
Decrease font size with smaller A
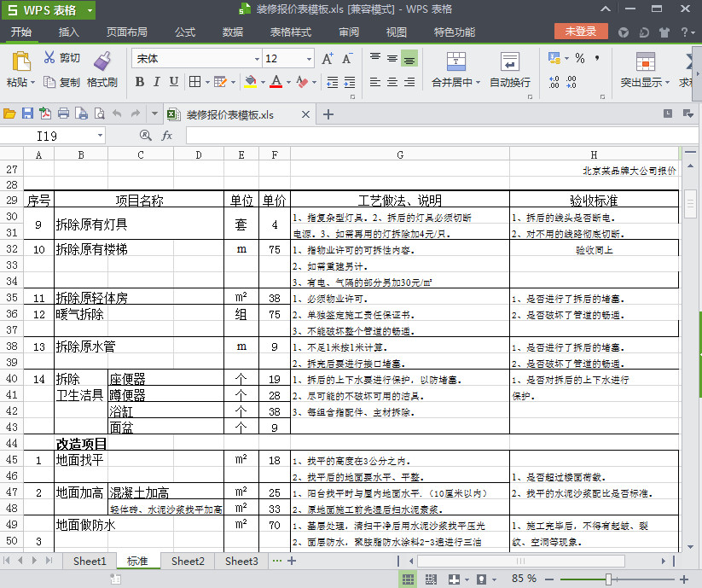(347, 59)
